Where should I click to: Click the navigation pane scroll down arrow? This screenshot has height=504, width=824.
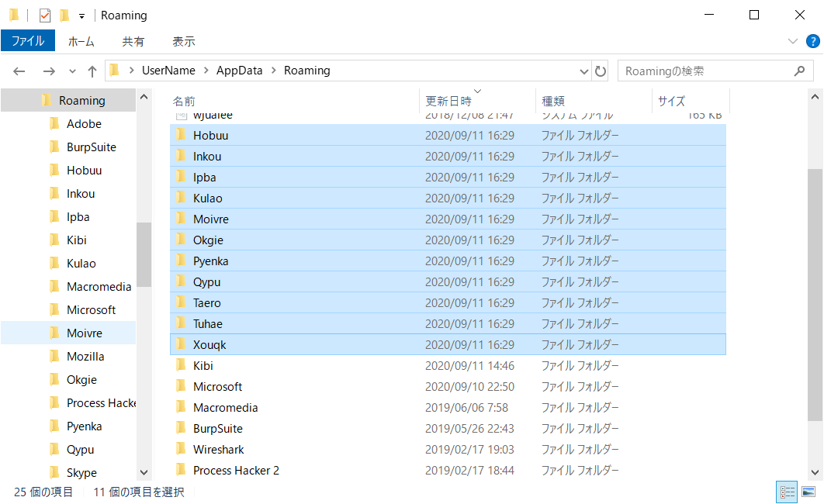(144, 472)
